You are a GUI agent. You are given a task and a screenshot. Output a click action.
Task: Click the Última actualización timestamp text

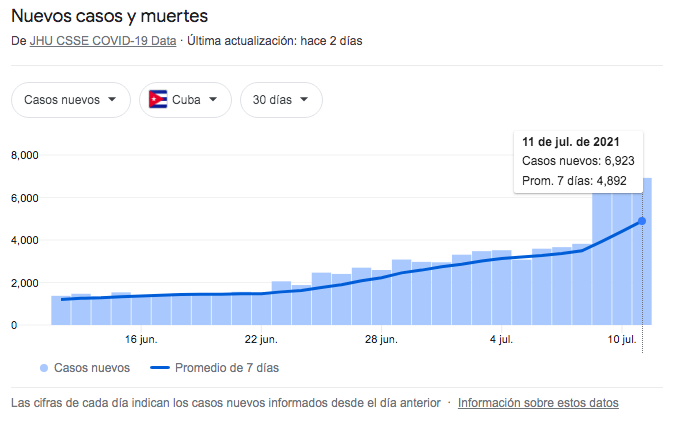coord(272,41)
